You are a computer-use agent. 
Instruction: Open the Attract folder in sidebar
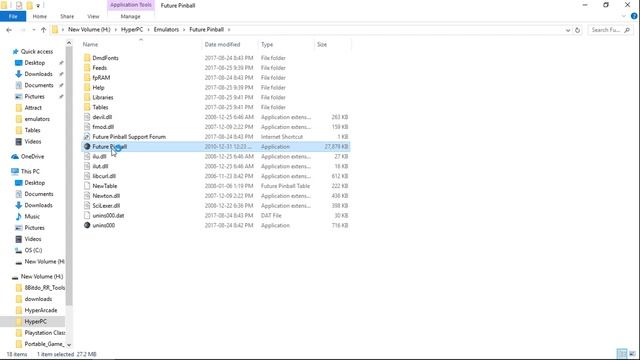(33, 108)
